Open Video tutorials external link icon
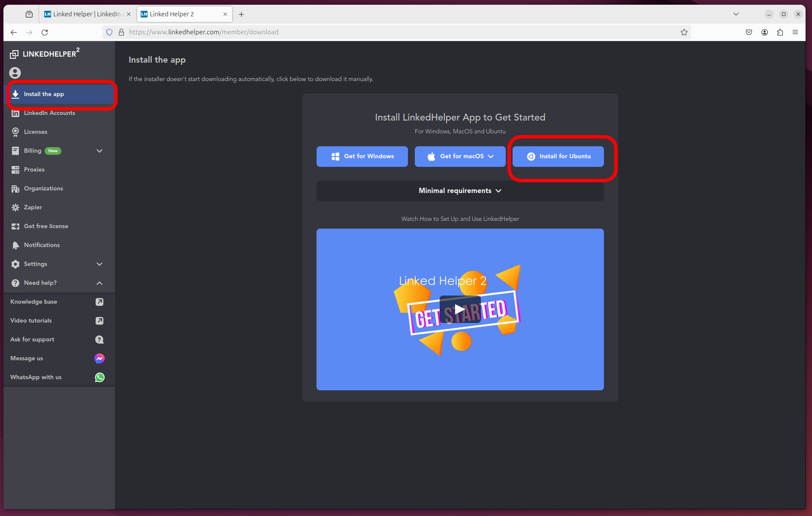 click(100, 321)
